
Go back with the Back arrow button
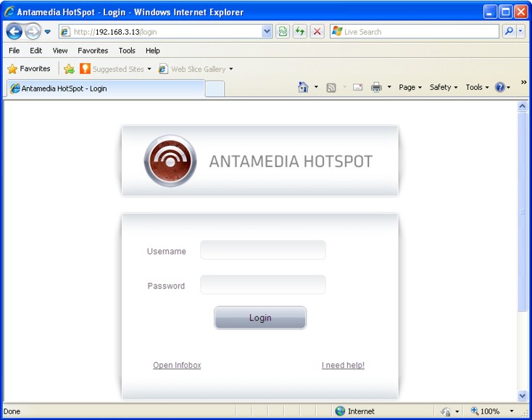(x=14, y=32)
